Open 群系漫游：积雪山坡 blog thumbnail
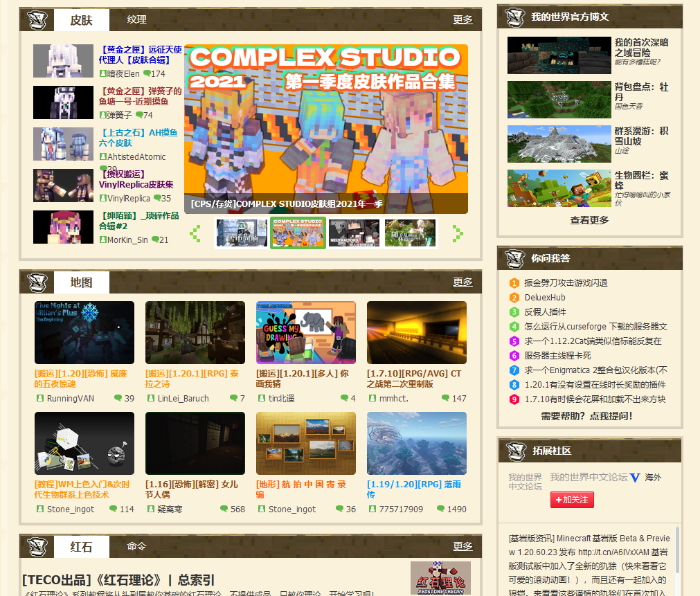 pos(559,144)
